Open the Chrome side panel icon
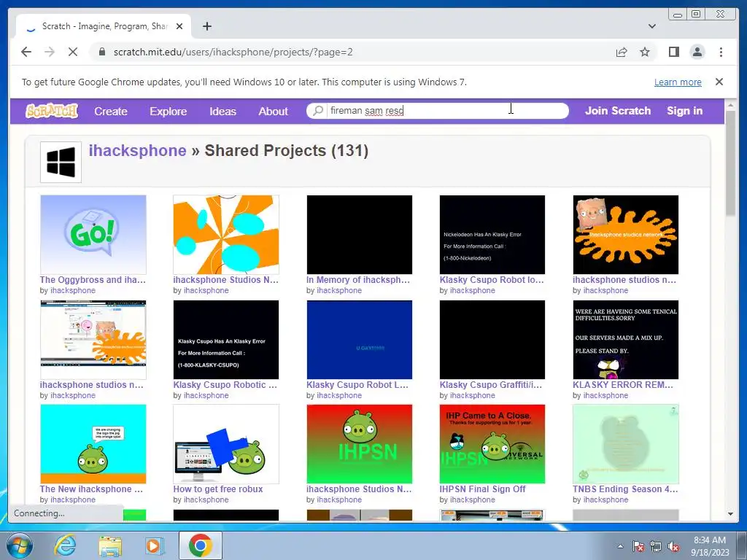This screenshot has width=747, height=560. [673, 52]
